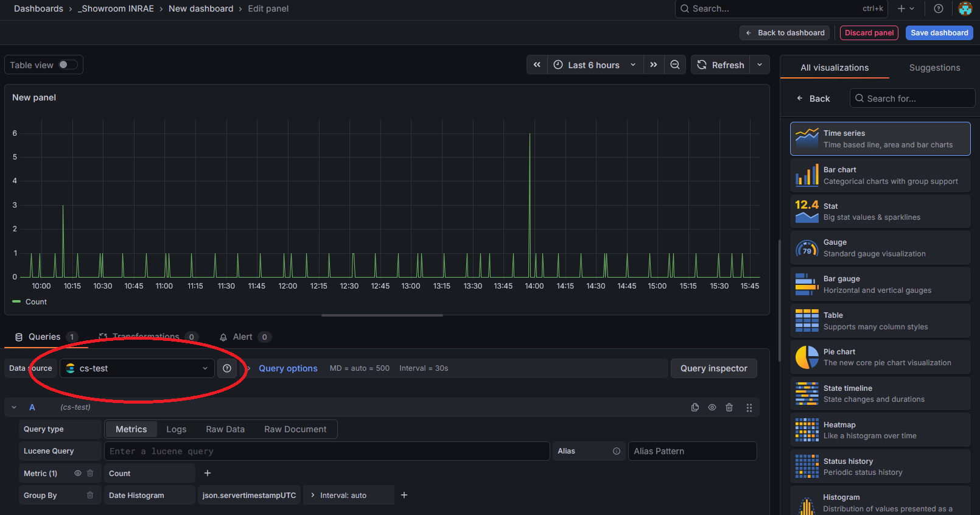Image resolution: width=980 pixels, height=515 pixels.
Task: Select the Status history visualization
Action: (880, 466)
